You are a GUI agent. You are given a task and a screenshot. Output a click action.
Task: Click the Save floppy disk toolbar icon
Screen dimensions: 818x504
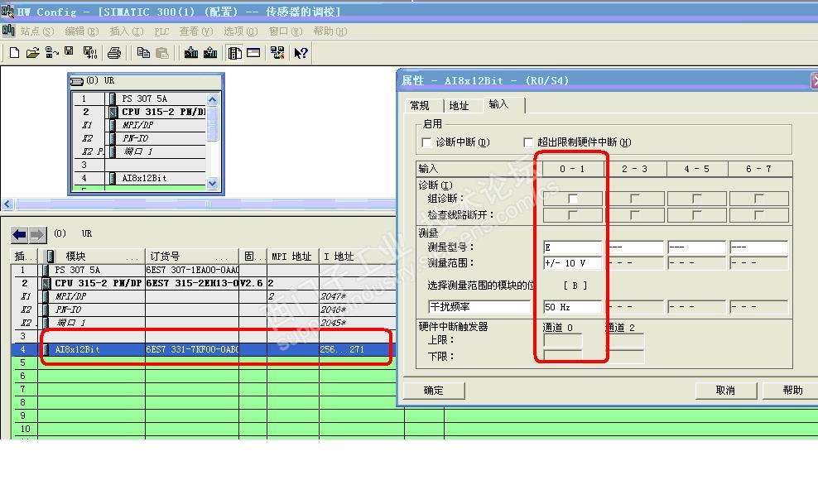click(69, 51)
